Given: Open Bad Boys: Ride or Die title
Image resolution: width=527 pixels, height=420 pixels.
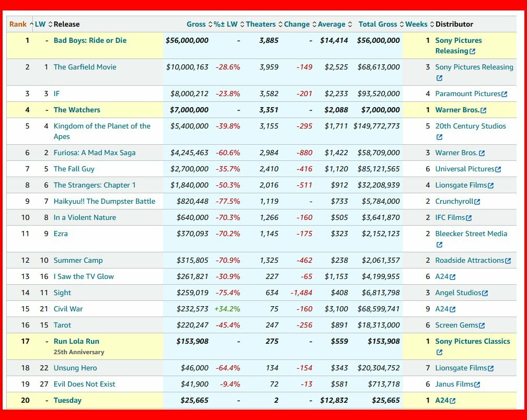Looking at the screenshot, I should (90, 40).
